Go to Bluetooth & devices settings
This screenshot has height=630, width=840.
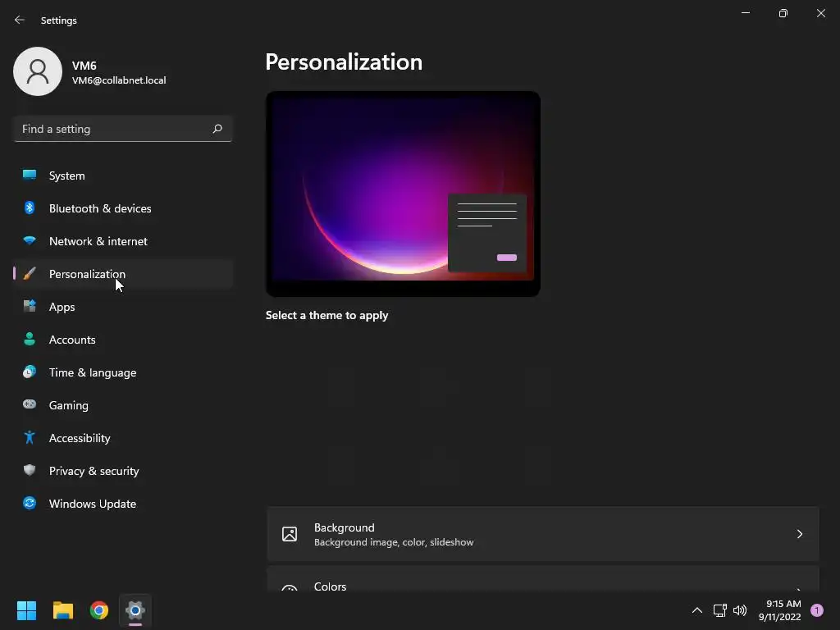point(123,208)
